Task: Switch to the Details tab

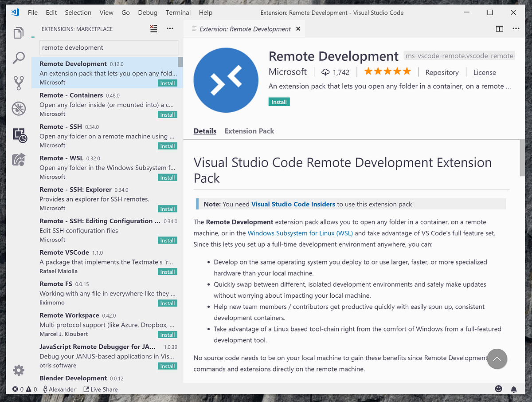Action: pos(205,131)
